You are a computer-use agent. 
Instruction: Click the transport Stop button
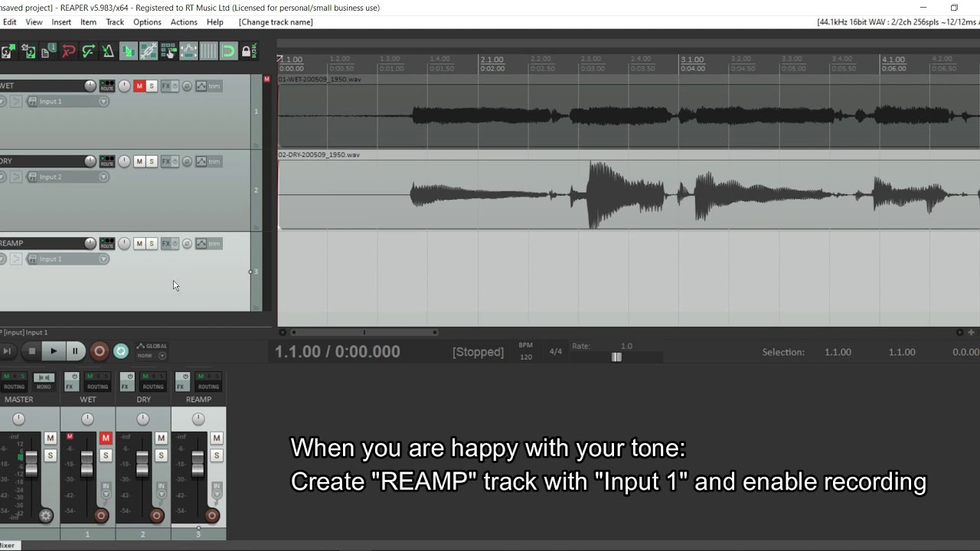point(31,351)
